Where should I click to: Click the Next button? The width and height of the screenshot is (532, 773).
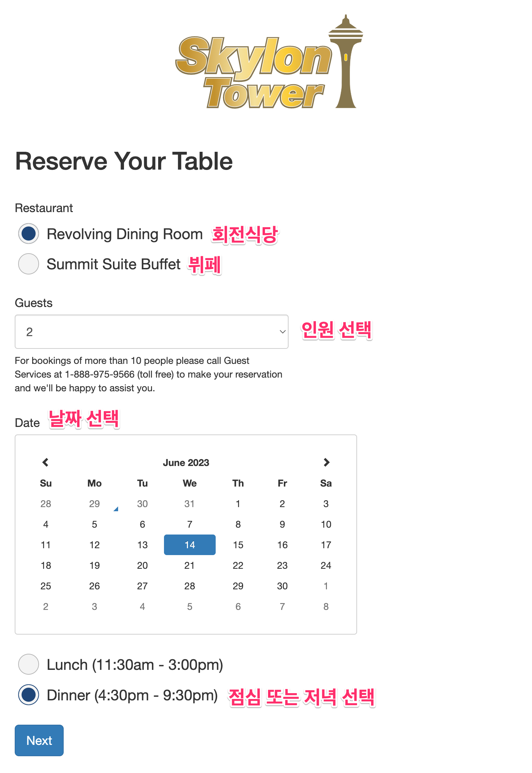[x=39, y=740]
